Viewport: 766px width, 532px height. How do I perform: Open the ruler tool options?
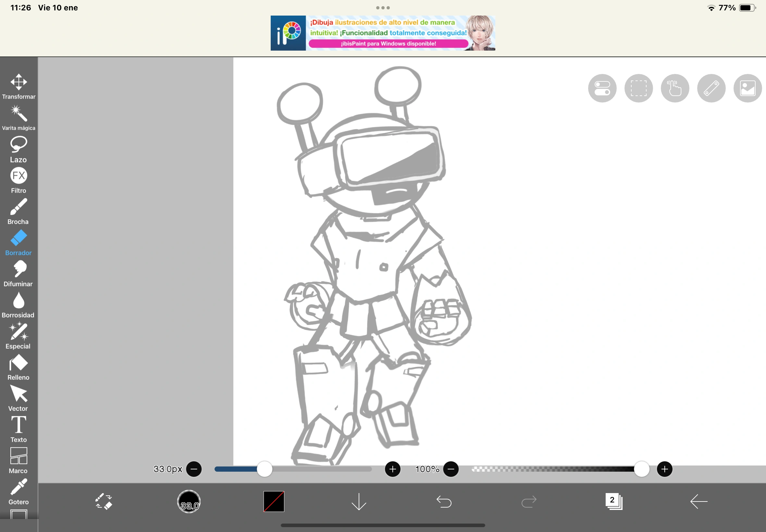(710, 88)
